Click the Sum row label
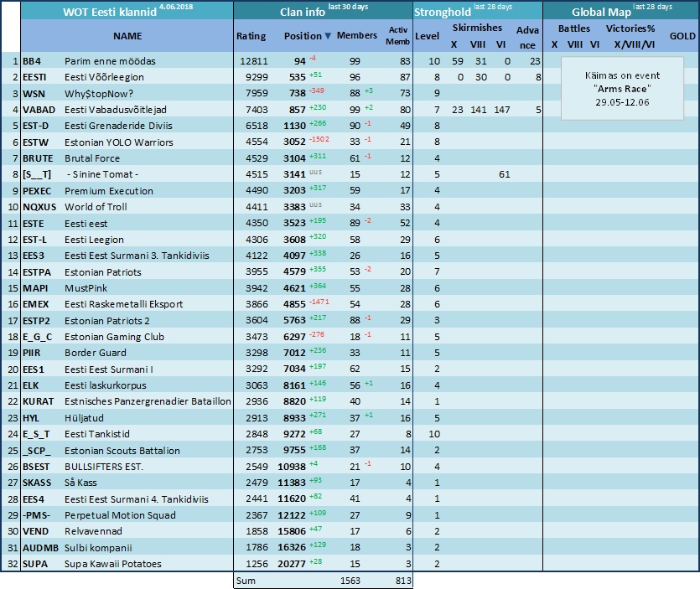This screenshot has height=589, width=700. pyautogui.click(x=246, y=581)
